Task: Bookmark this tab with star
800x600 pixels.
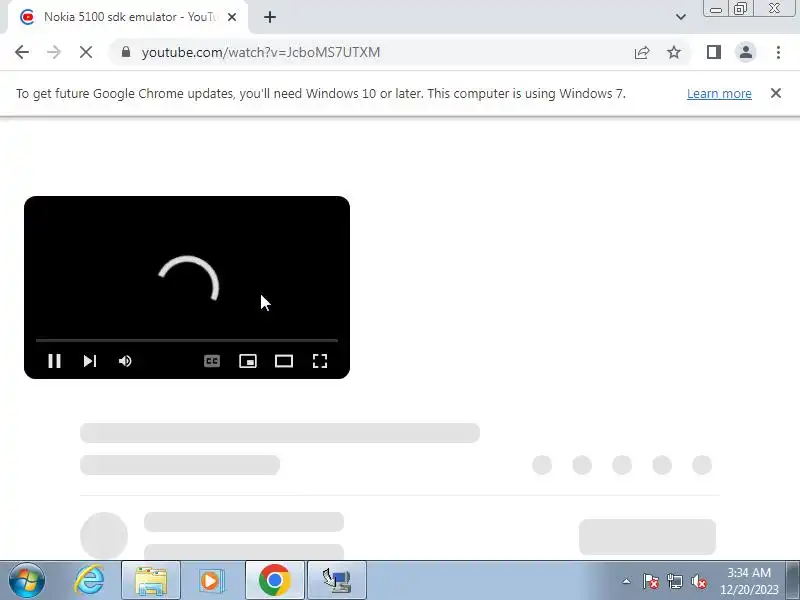Action: [674, 52]
